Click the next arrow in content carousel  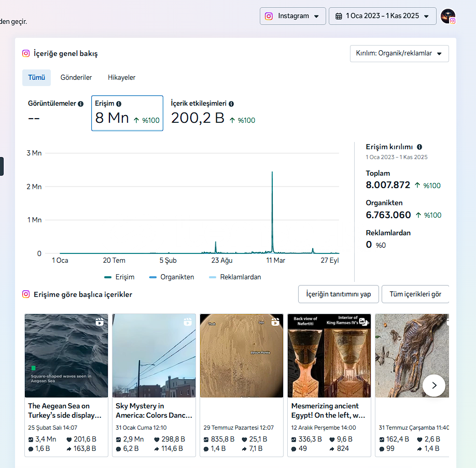434,386
